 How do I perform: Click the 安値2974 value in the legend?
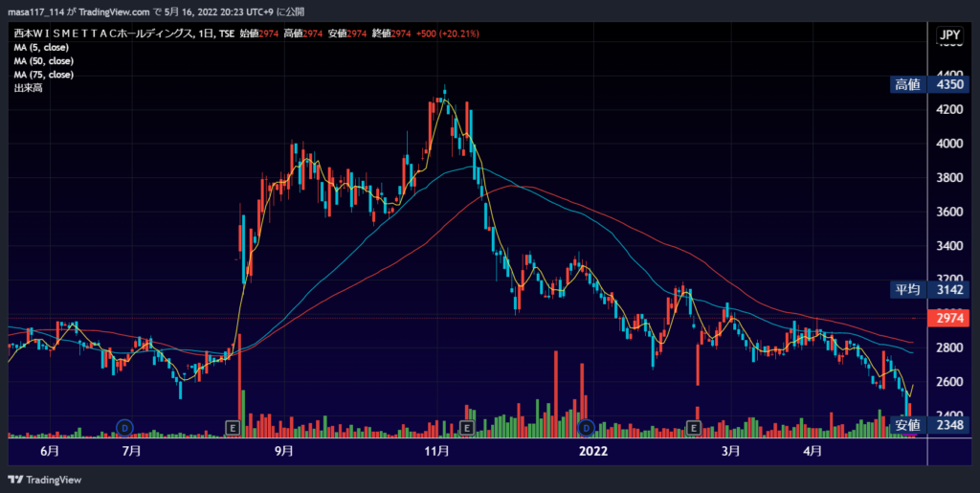pyautogui.click(x=347, y=34)
